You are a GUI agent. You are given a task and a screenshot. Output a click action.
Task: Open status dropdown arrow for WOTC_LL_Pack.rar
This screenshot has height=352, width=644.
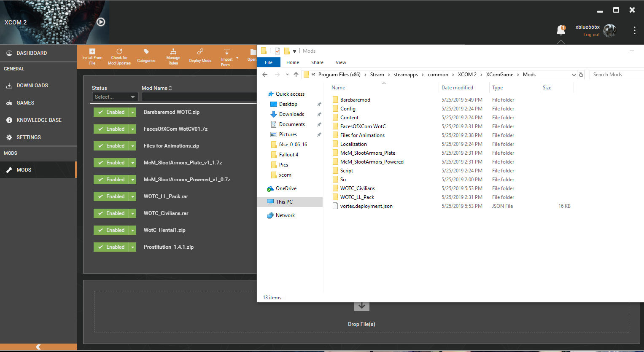[x=133, y=196]
